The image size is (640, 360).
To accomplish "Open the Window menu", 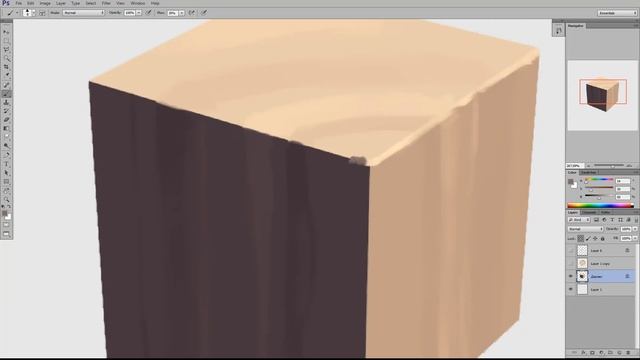I will tap(138, 3).
